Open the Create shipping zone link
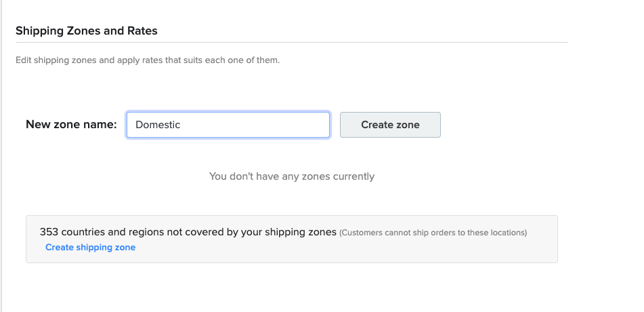 point(90,248)
